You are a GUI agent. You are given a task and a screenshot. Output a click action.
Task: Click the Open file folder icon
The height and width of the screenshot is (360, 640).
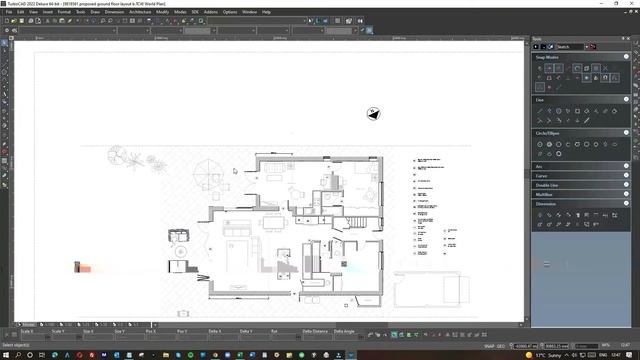point(14,21)
